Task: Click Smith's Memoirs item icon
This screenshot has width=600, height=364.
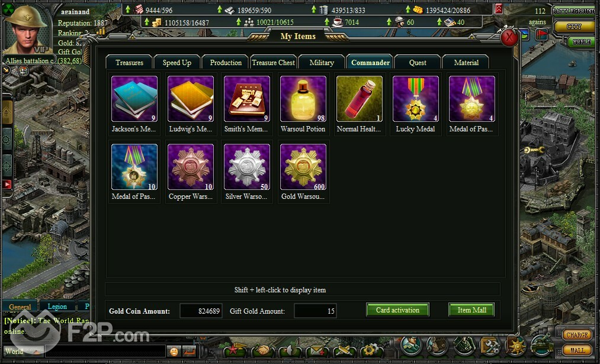Action: pos(247,99)
